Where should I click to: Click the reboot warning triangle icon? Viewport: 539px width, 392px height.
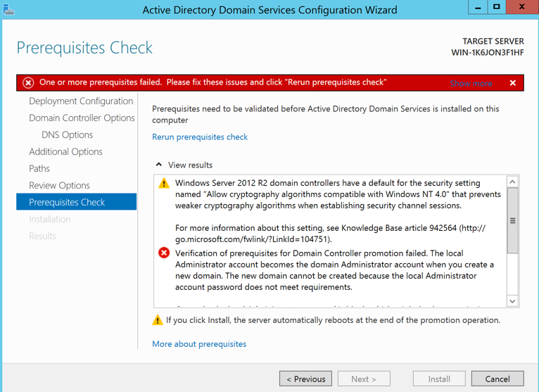click(x=158, y=320)
